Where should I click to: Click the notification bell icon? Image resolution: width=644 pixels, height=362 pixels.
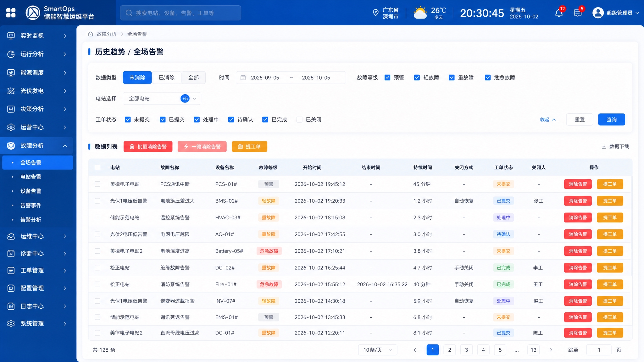(x=559, y=13)
